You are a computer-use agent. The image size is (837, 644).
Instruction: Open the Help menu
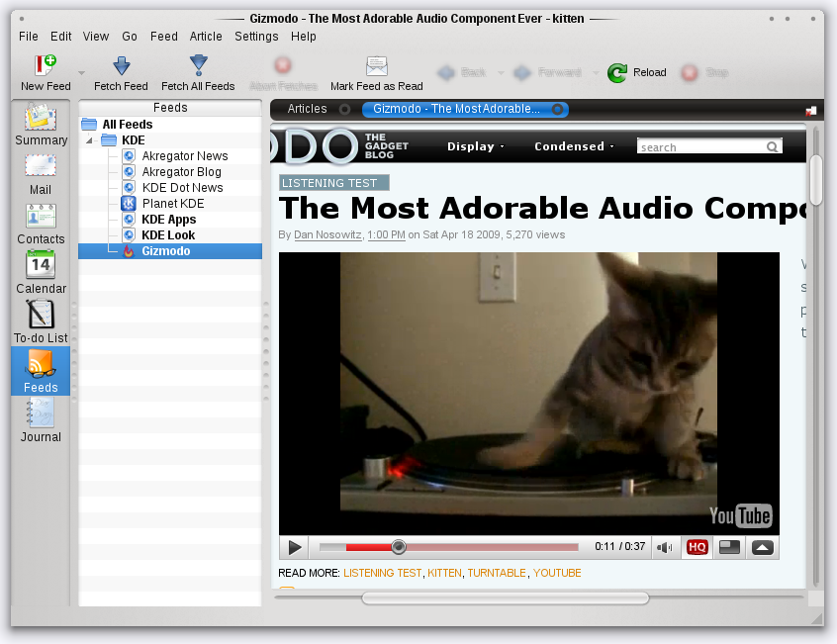[x=303, y=37]
